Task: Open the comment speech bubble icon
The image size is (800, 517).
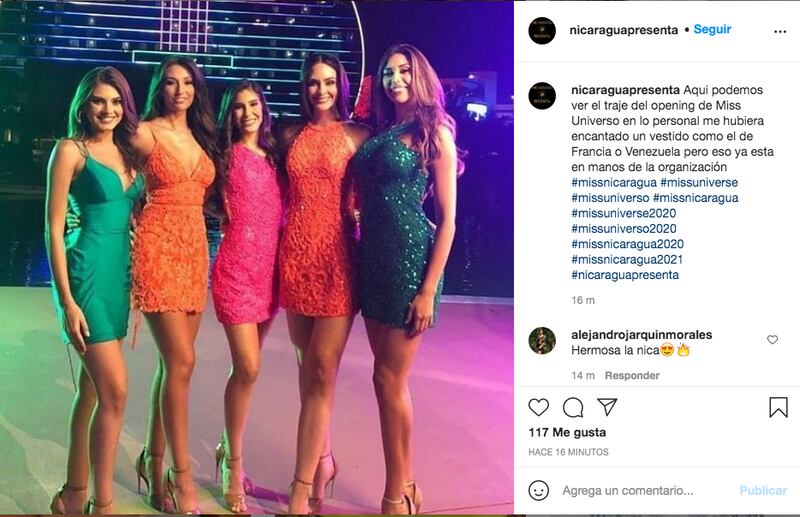Action: click(573, 407)
